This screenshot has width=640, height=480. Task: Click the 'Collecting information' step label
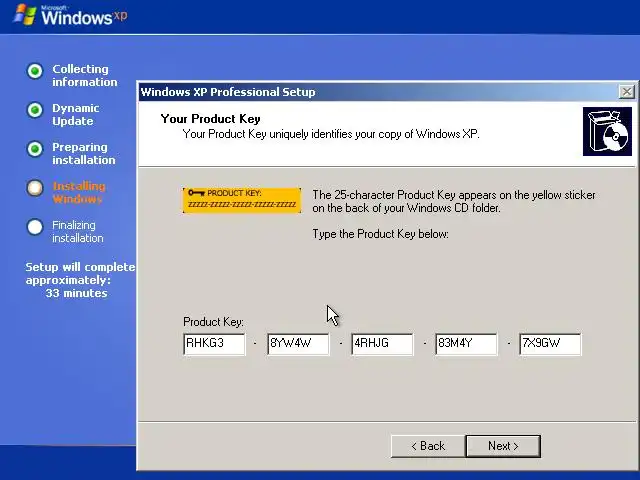tap(84, 76)
